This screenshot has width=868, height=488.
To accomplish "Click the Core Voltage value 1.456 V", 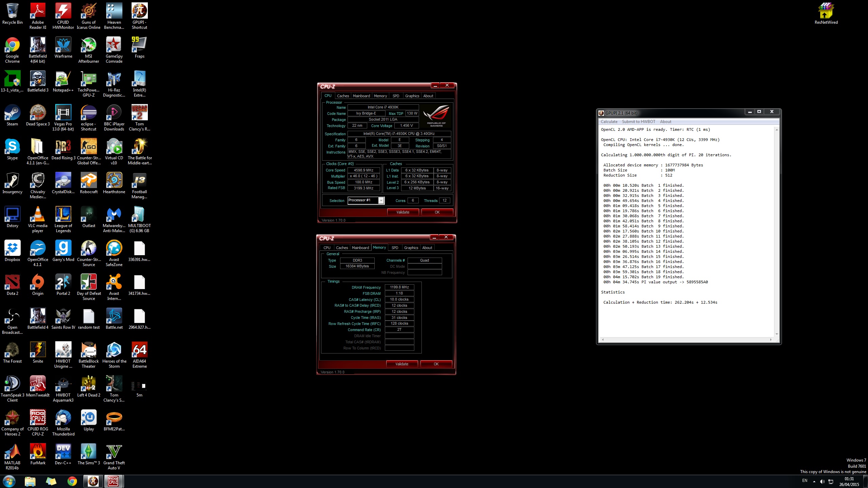I will pyautogui.click(x=406, y=125).
